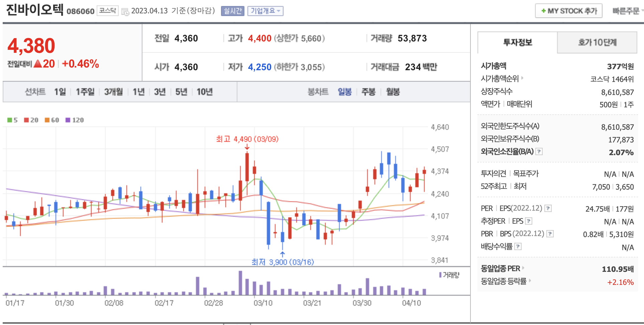Click the 최고 4,490 (03/09) chart marker
Screen dimensions: 644x325
247,139
